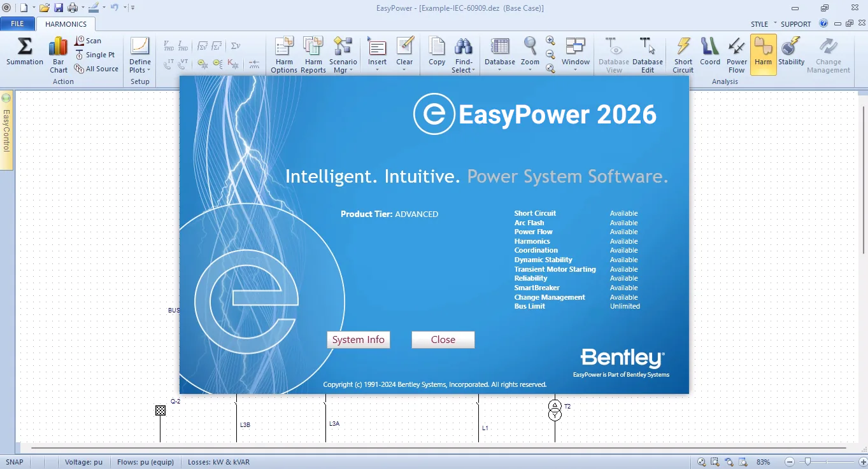Click the ribbon zoom in icon
Screen dimensions: 868x469
(x=551, y=41)
